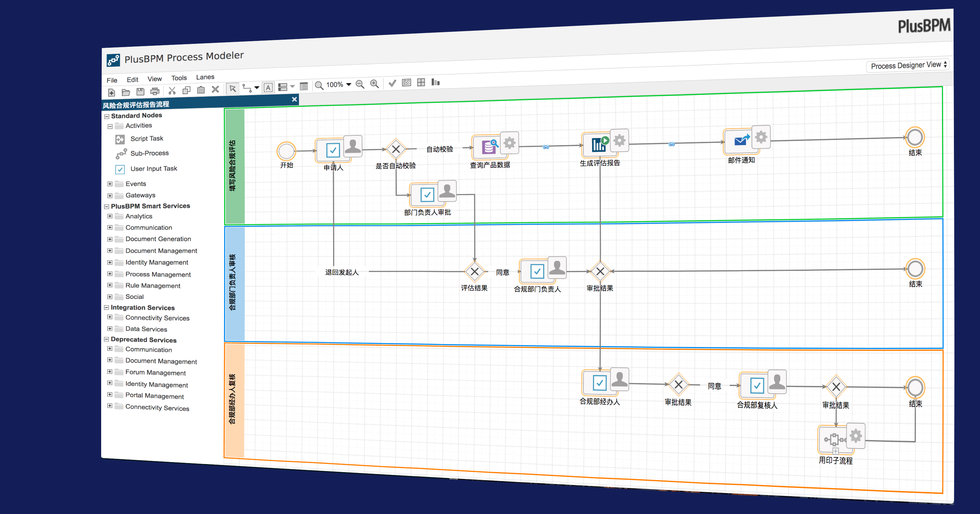Select the connector line tool
Screen dimensions: 980x514
[247, 88]
